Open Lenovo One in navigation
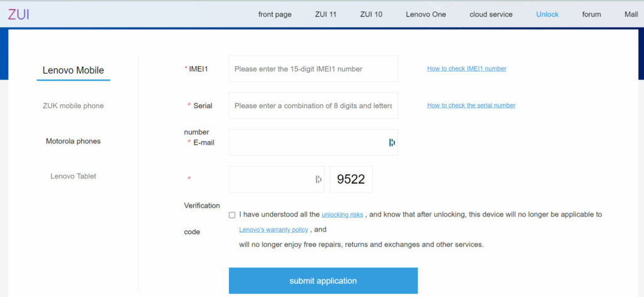Screen dimensions: 644x297 pos(426,14)
